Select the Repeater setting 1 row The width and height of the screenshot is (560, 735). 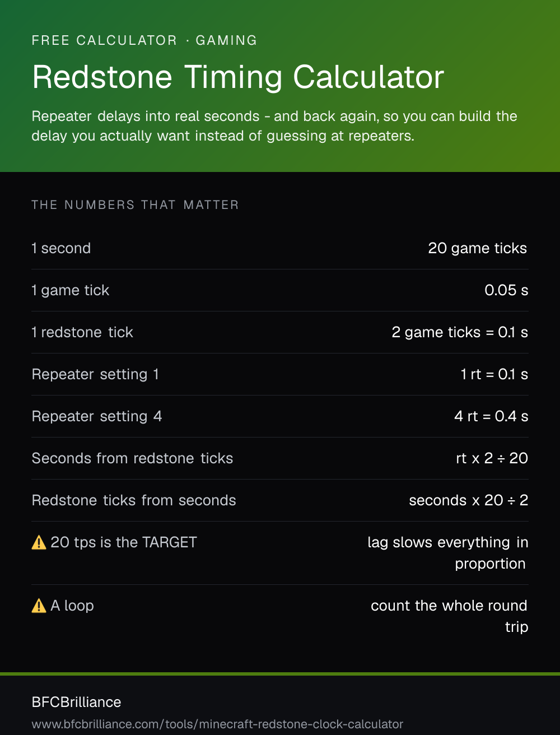tap(280, 374)
